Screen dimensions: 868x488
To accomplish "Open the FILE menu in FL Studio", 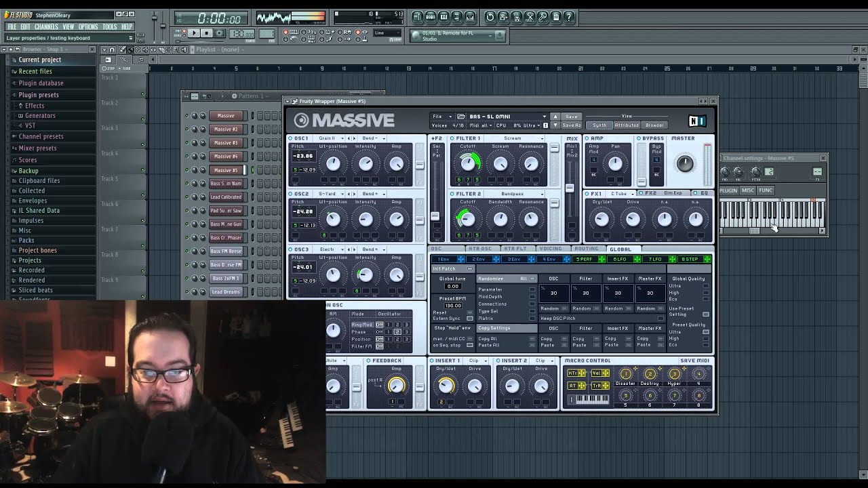I will [12, 27].
